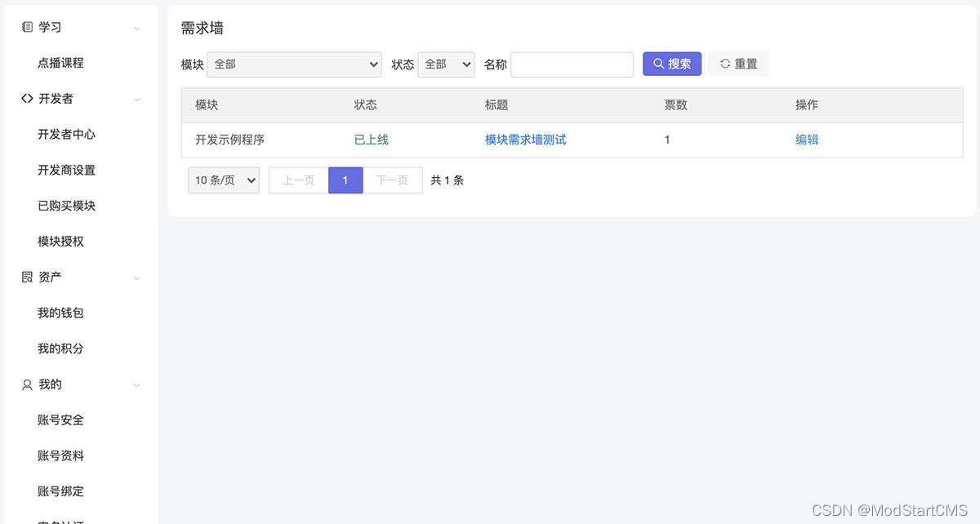The width and height of the screenshot is (980, 524).
Task: Click the 开发示例程序 module cell
Action: click(229, 140)
